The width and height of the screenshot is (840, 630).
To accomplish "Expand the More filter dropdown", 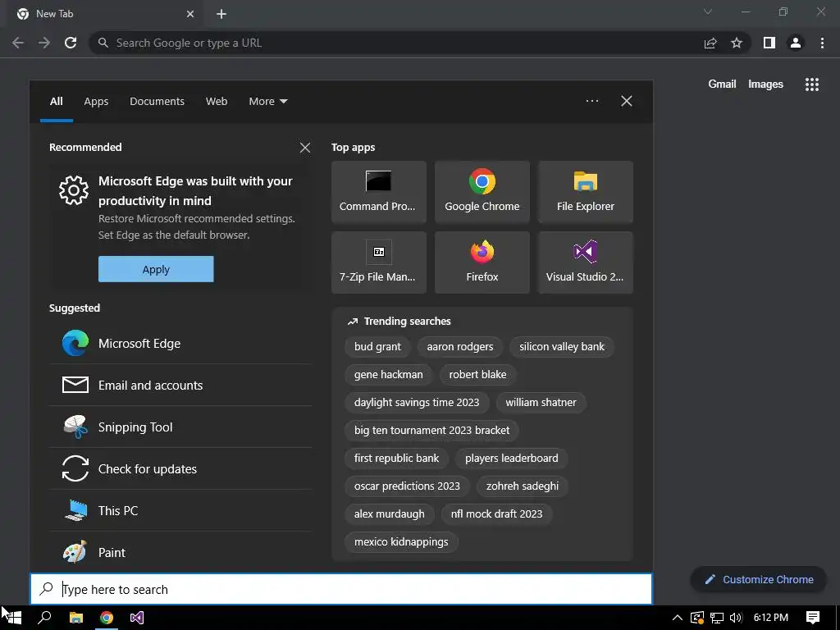I will tap(268, 101).
